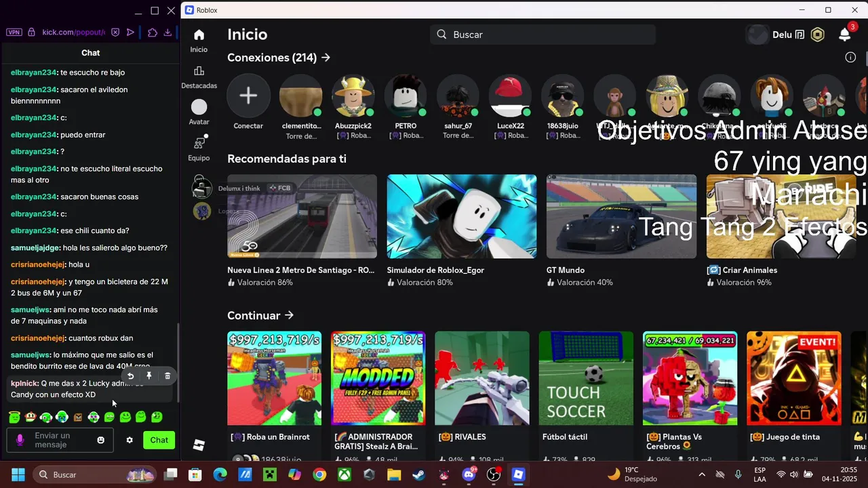Open Discord from the taskbar
The height and width of the screenshot is (488, 868).
point(469,474)
